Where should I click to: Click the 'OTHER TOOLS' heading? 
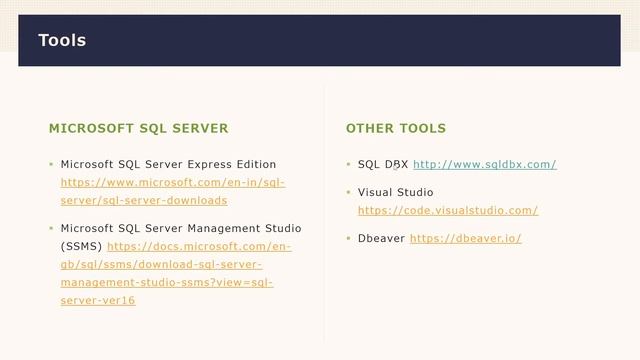click(x=396, y=128)
